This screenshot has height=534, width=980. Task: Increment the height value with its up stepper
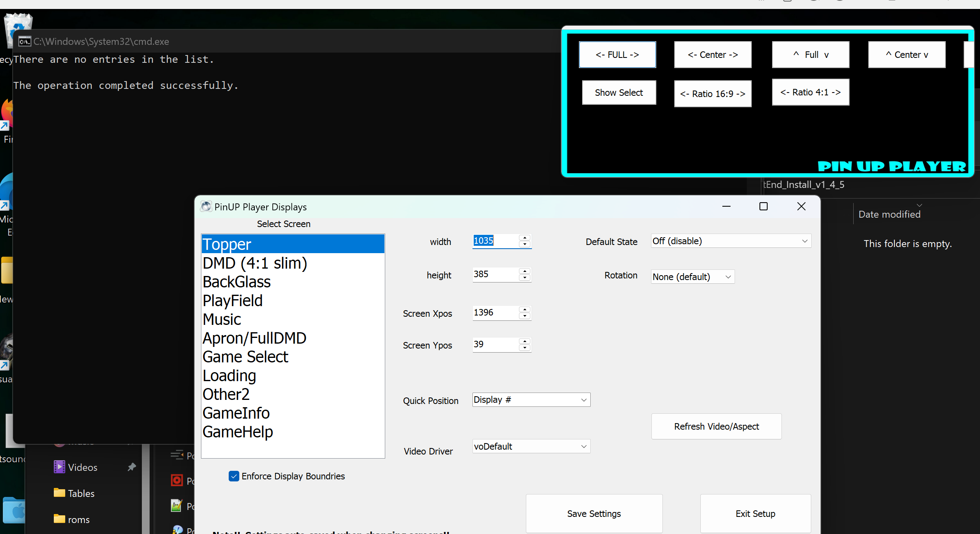525,272
